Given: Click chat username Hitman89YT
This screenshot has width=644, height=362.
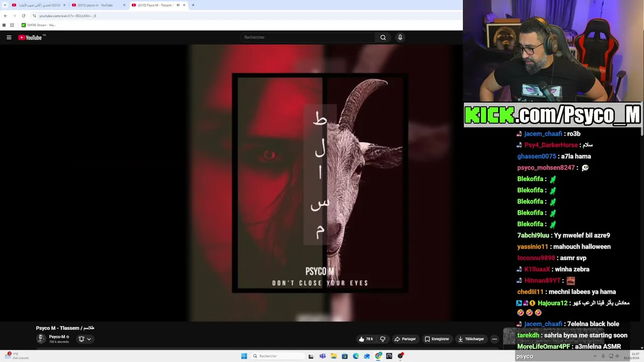Looking at the screenshot, I should (542, 281).
